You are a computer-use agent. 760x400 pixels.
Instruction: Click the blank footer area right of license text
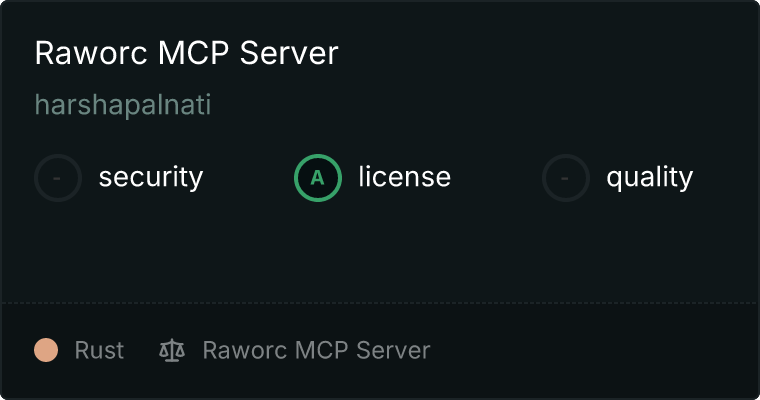coord(594,350)
